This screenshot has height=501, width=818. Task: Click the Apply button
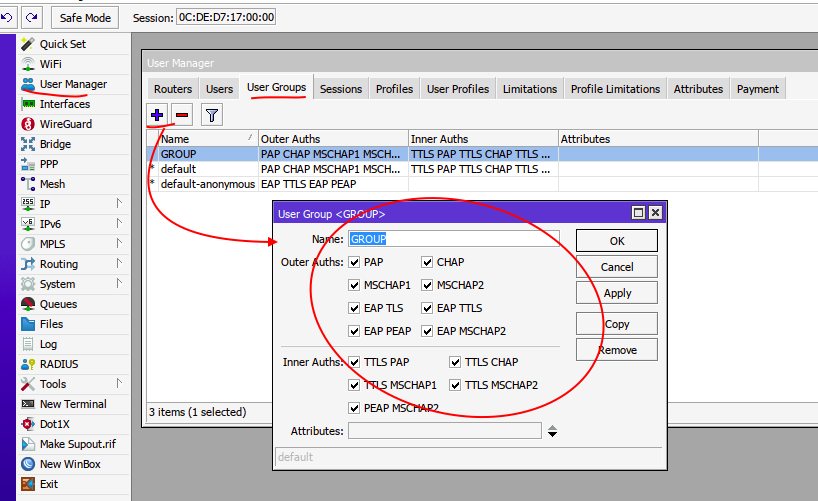(617, 293)
